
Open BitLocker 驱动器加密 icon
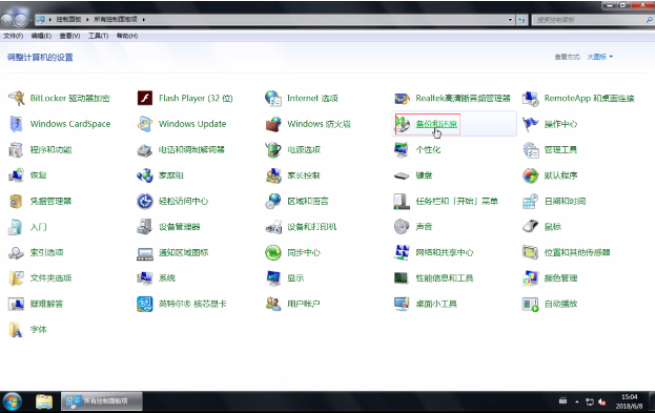pyautogui.click(x=16, y=98)
